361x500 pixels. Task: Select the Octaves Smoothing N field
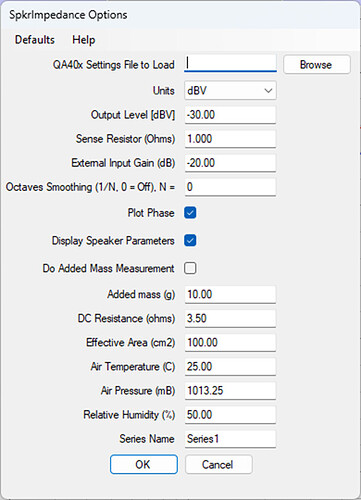point(230,187)
